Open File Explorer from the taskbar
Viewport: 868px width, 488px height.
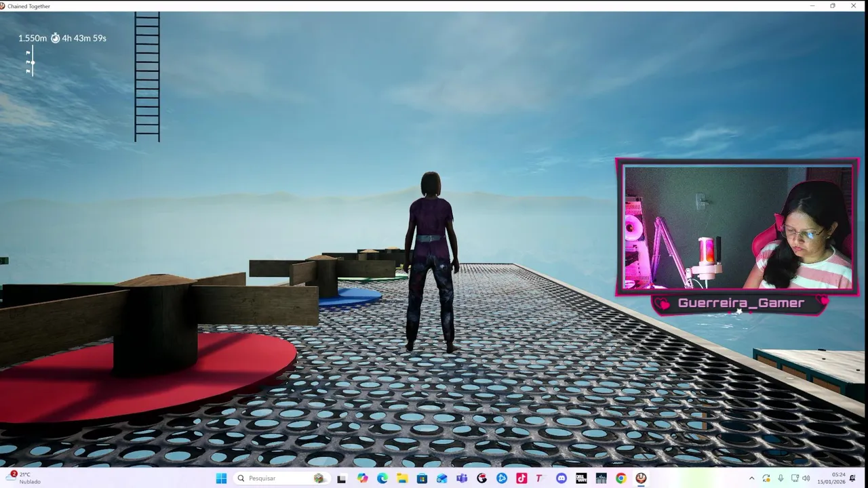click(x=402, y=479)
